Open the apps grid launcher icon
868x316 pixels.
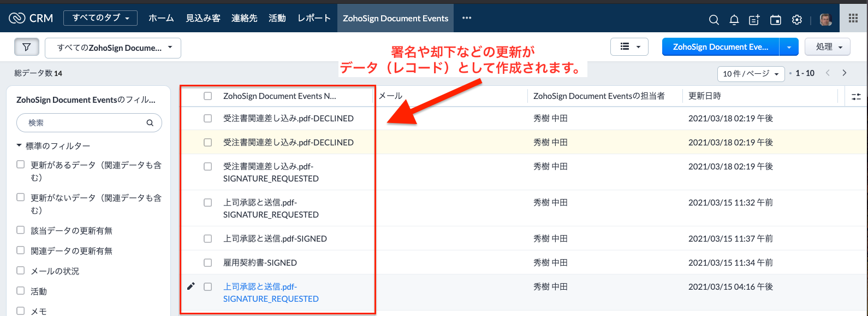pyautogui.click(x=853, y=18)
